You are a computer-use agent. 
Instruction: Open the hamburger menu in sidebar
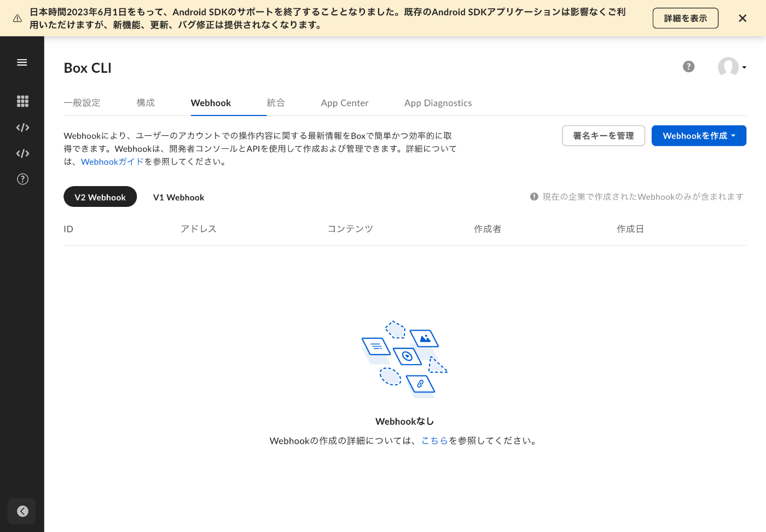22,62
